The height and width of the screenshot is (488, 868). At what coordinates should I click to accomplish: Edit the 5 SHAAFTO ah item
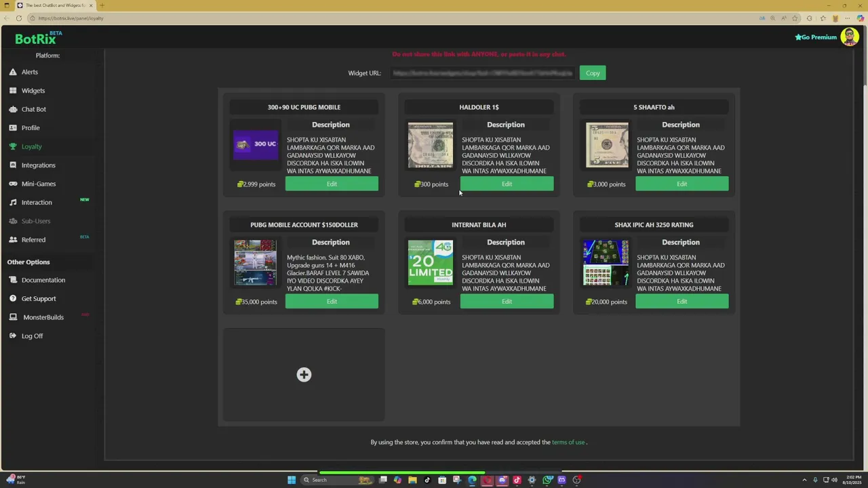point(682,184)
